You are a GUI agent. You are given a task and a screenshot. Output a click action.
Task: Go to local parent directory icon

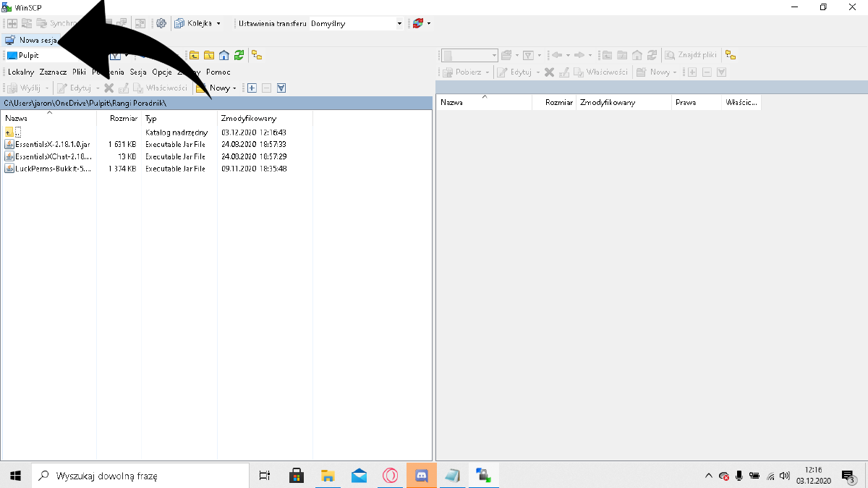coord(194,55)
